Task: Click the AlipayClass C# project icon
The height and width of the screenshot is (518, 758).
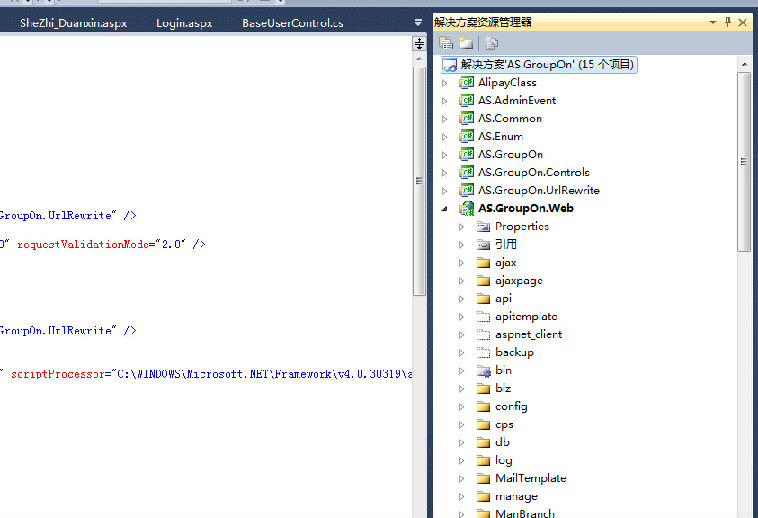Action: point(466,82)
